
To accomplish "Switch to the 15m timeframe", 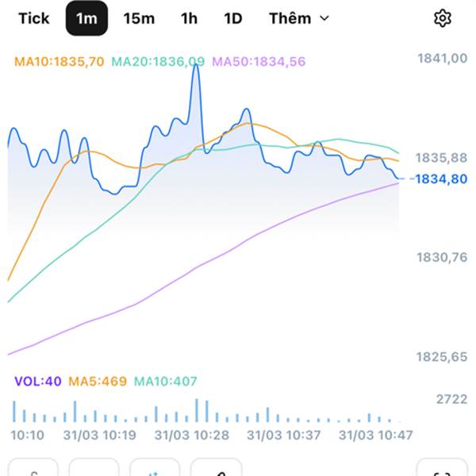I will point(139,18).
